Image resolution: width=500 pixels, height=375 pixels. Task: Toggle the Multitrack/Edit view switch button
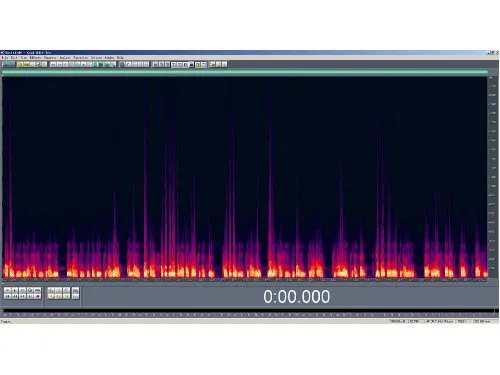(x=9, y=64)
